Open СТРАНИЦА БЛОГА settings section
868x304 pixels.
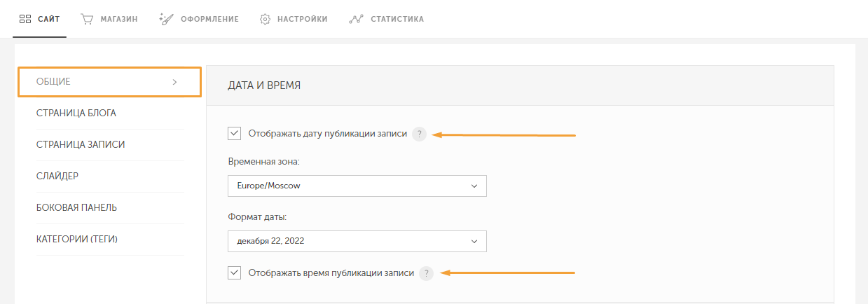(x=76, y=113)
